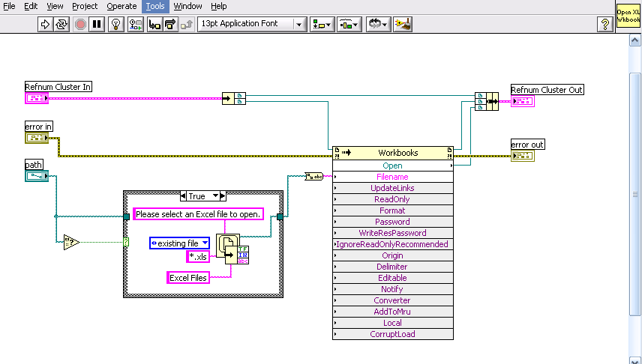Open the Window menu
The height and width of the screenshot is (364, 642).
pyautogui.click(x=187, y=6)
